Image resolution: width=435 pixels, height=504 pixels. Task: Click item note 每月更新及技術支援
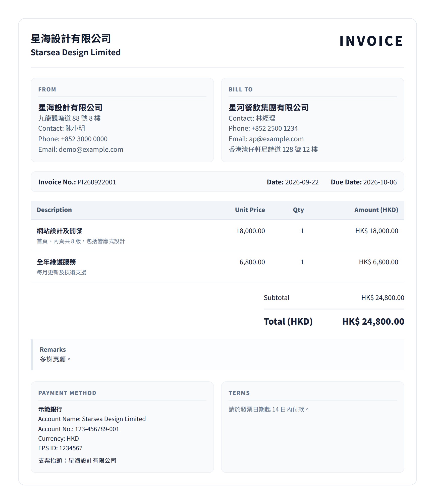click(62, 272)
